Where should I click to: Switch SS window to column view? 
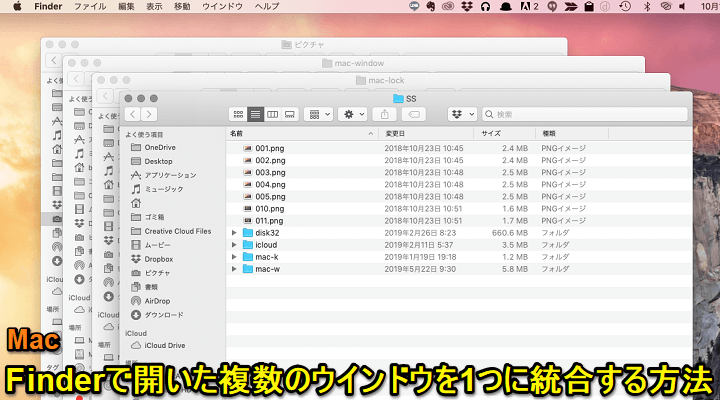272,114
